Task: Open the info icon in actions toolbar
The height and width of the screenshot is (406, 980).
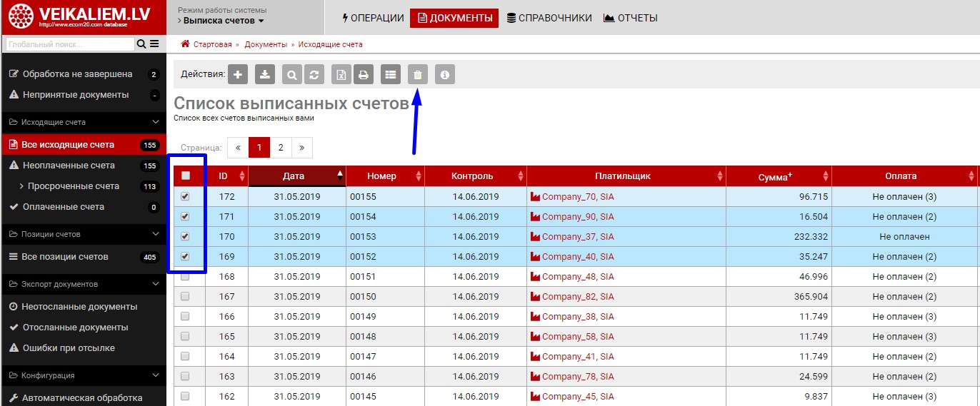Action: tap(445, 74)
